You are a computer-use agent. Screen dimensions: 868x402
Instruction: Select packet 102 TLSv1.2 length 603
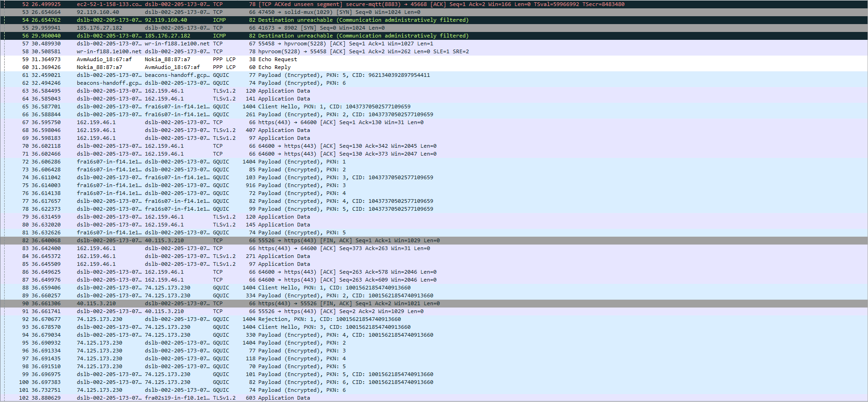click(434, 398)
